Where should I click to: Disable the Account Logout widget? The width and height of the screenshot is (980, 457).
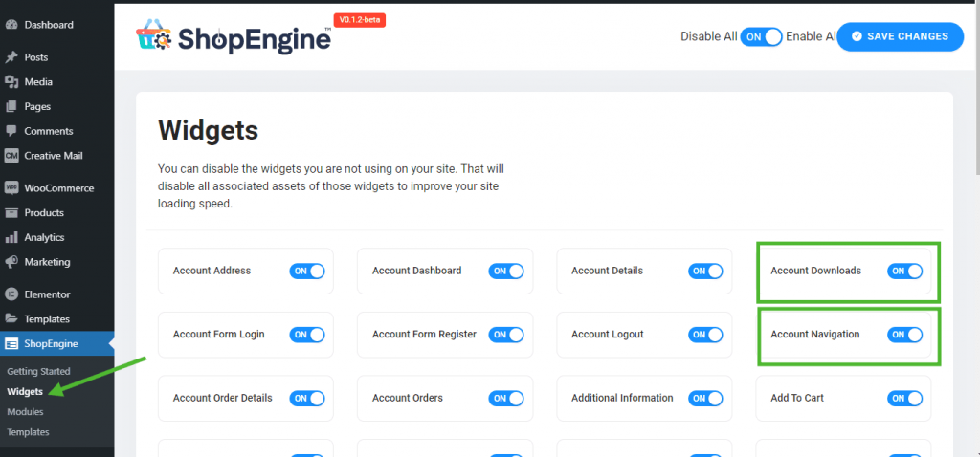705,335
